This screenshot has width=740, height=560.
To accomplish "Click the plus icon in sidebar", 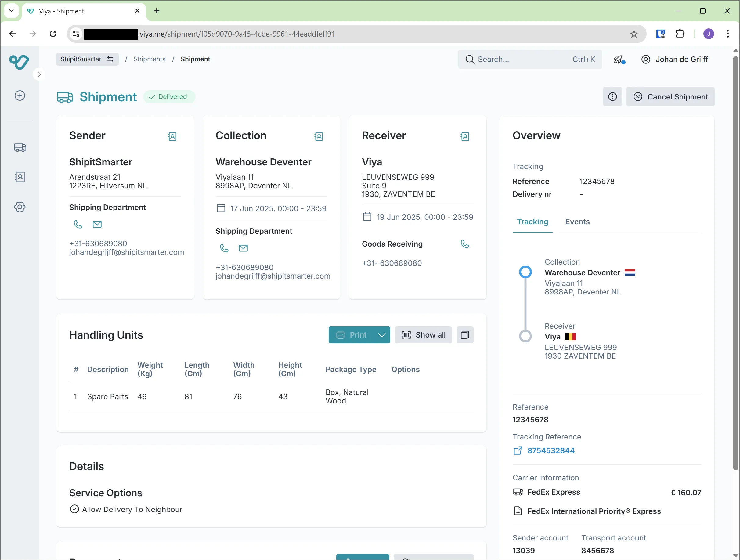I will 20,96.
